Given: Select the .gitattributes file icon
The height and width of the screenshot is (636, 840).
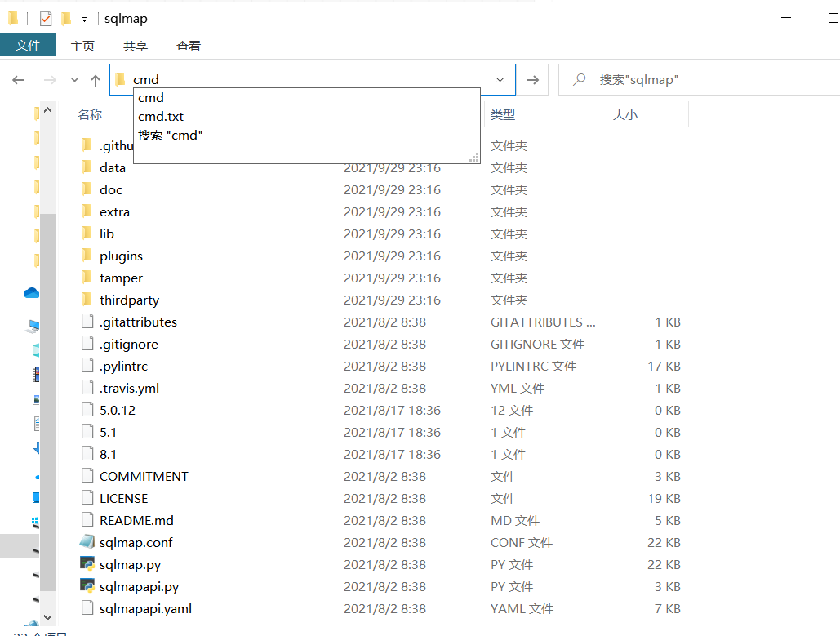Looking at the screenshot, I should tap(87, 321).
